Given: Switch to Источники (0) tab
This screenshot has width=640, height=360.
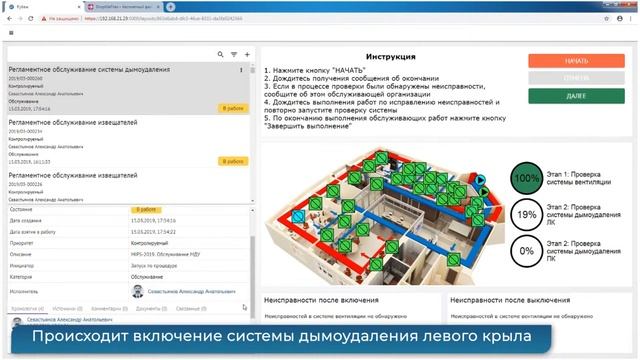Looking at the screenshot, I should coord(67,309).
